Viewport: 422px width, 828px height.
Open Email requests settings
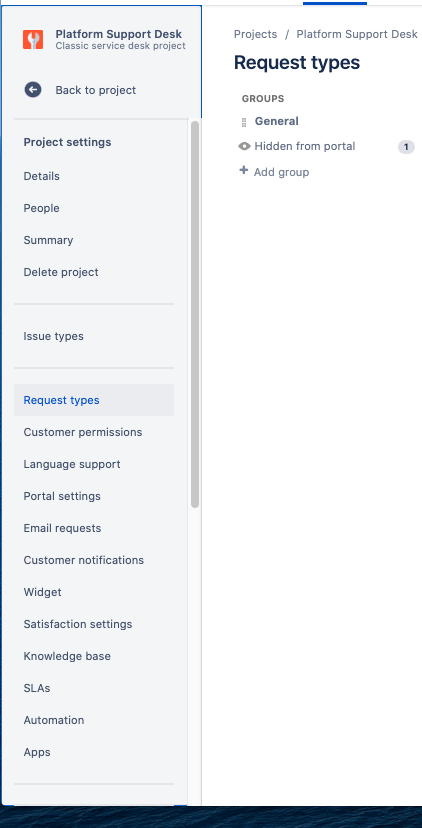pos(62,528)
